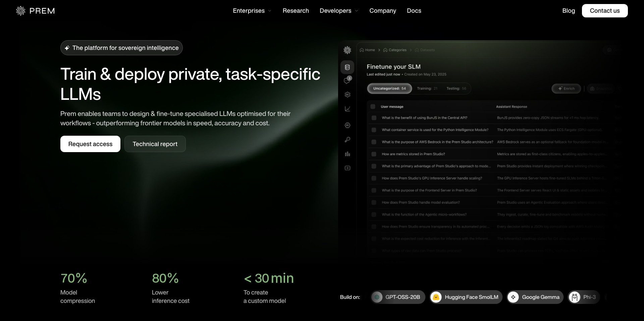
Task: Open the Company nav item
Action: (383, 11)
